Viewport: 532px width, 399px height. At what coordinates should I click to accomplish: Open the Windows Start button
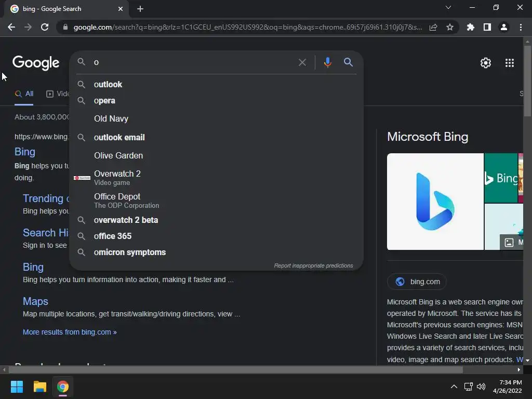17,387
